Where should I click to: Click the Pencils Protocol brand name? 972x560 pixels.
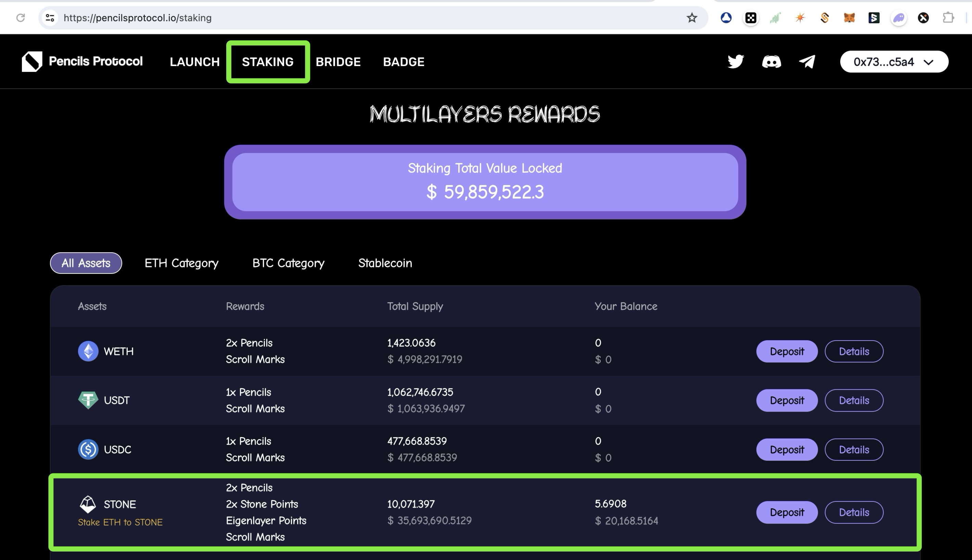point(95,61)
